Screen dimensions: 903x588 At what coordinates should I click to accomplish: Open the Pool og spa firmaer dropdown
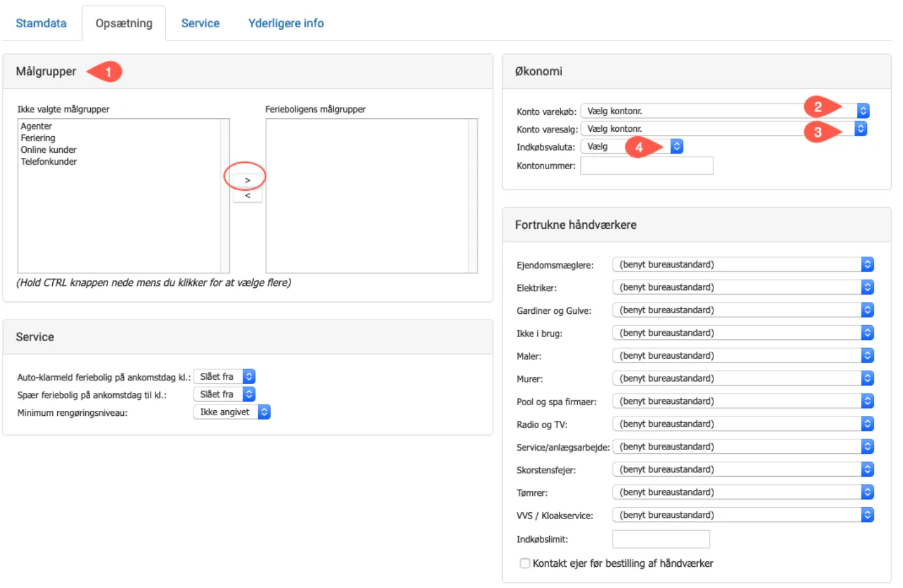[x=743, y=401]
